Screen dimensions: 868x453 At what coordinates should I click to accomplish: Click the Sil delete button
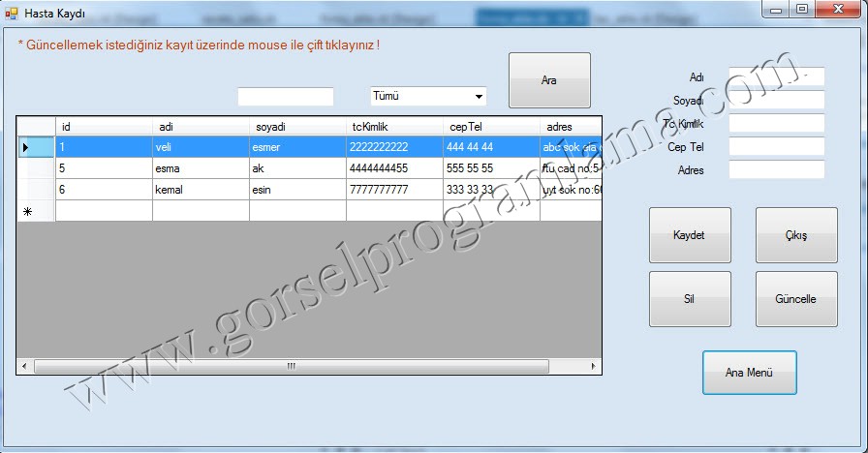click(x=690, y=299)
